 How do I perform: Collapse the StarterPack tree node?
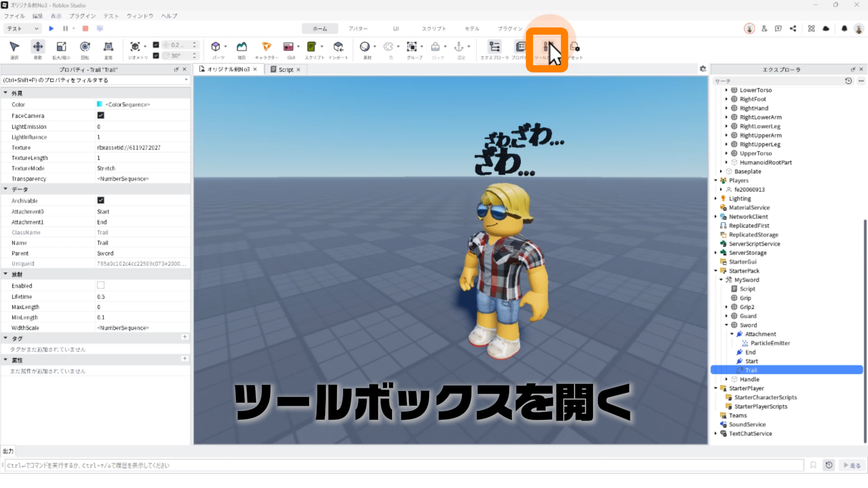[716, 271]
